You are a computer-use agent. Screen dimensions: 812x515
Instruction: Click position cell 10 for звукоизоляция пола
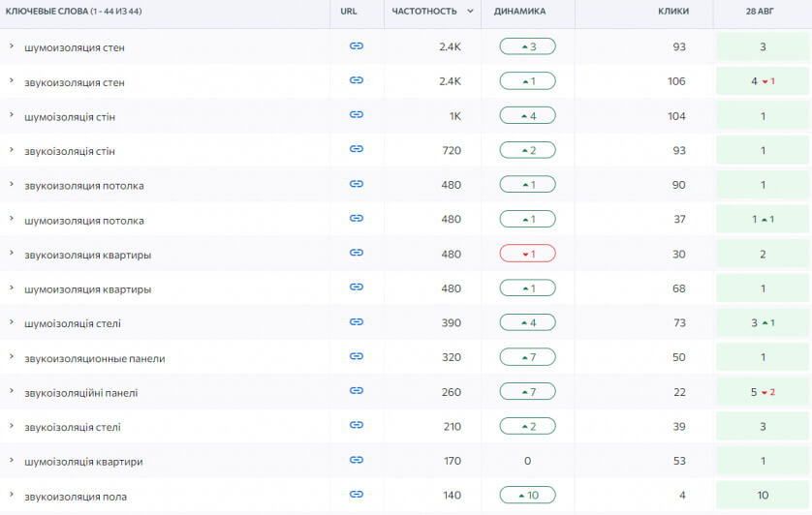tap(763, 495)
